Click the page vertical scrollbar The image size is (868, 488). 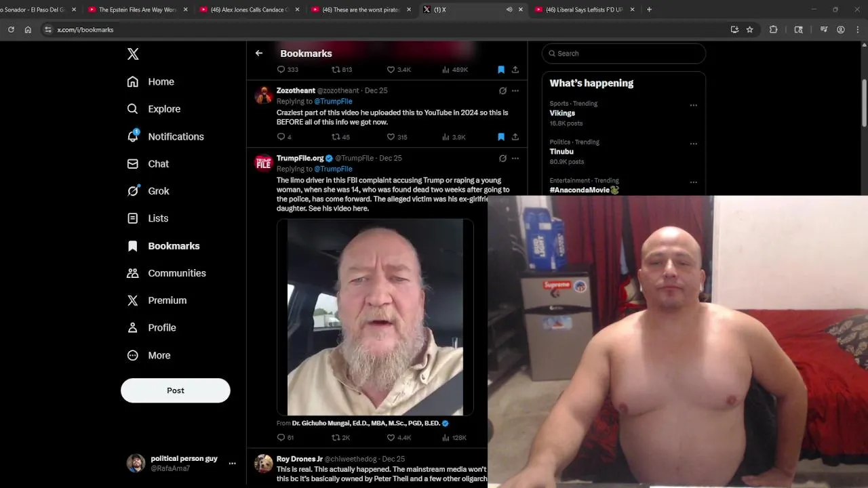pyautogui.click(x=864, y=102)
